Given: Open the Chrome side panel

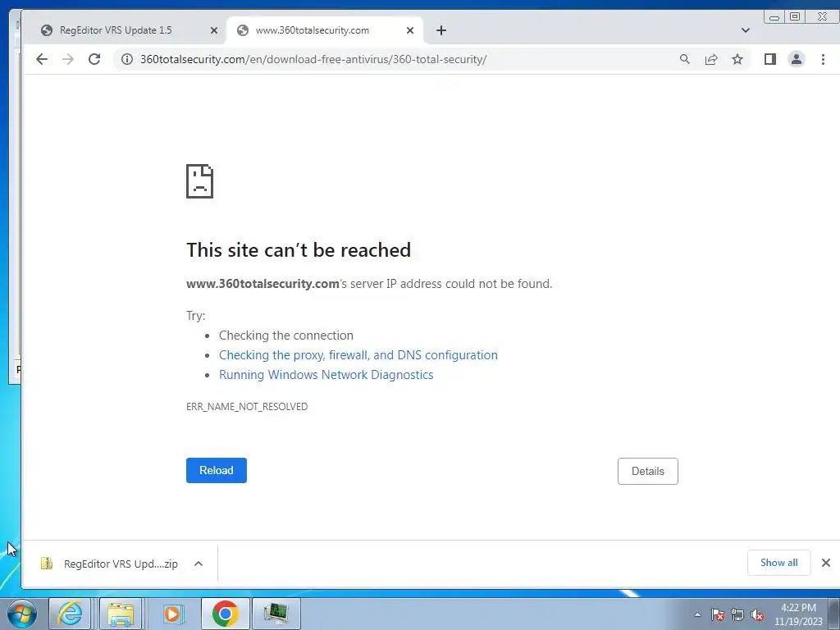Looking at the screenshot, I should [769, 59].
